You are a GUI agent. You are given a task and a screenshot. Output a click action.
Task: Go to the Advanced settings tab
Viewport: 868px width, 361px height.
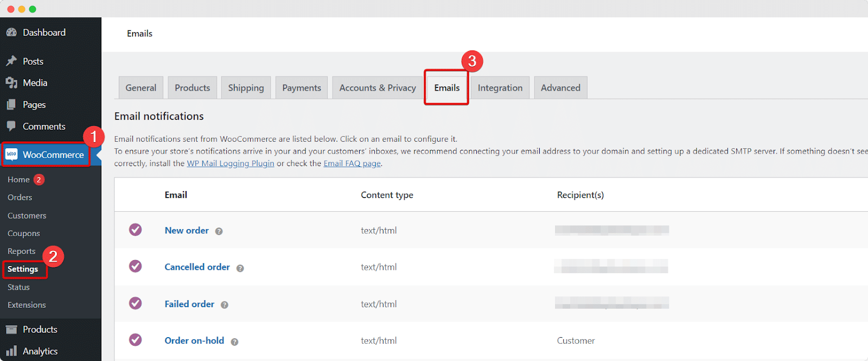point(560,88)
